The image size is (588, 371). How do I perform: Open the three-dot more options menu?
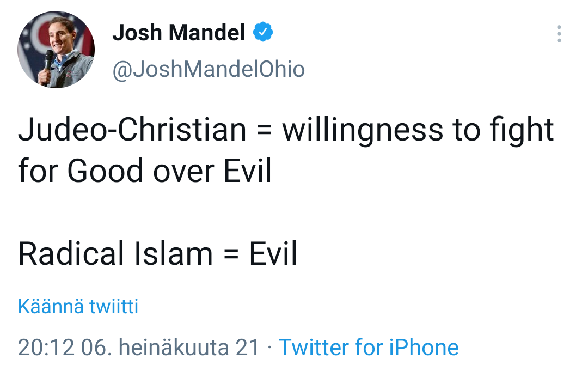(x=559, y=34)
